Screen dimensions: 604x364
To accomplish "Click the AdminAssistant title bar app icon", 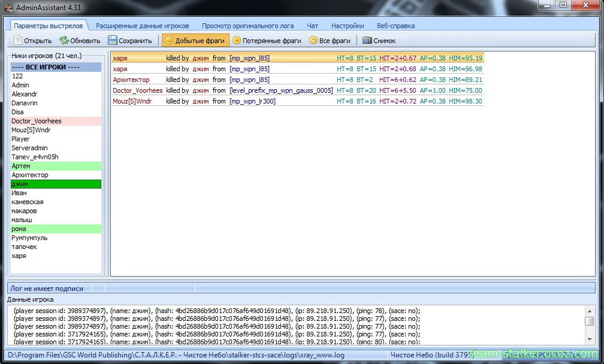I will coord(8,7).
